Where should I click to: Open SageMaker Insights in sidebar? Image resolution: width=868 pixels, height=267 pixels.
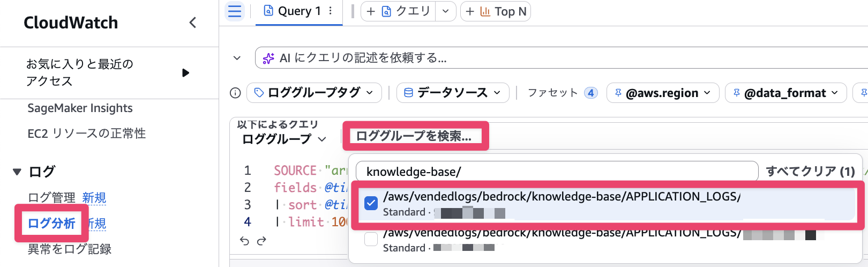[80, 108]
